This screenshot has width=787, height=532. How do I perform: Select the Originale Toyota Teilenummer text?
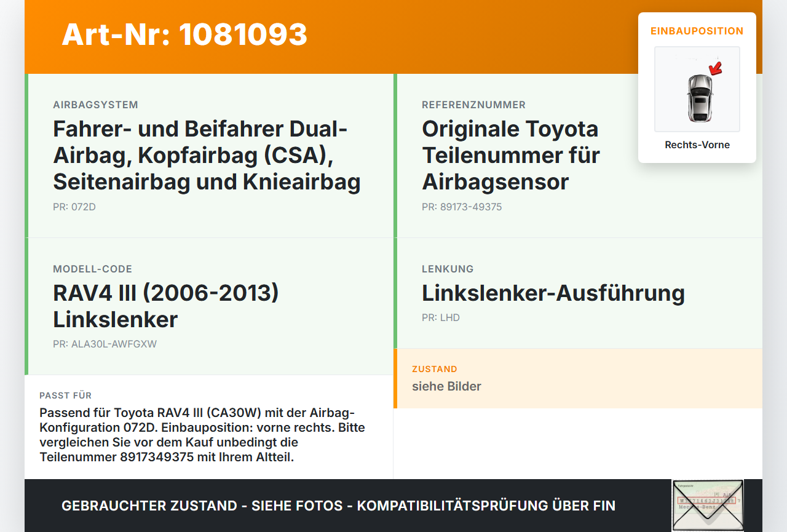click(510, 156)
